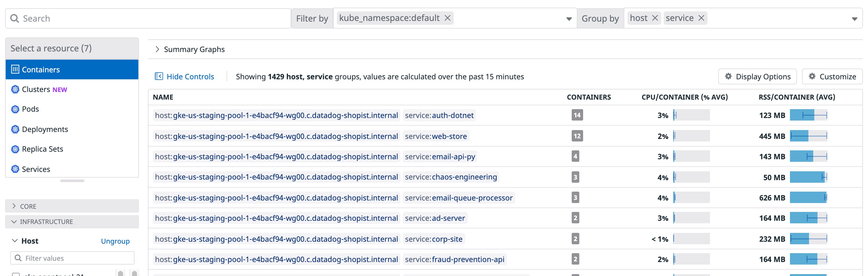Click the RSS bar showing 626 MB

pyautogui.click(x=808, y=198)
